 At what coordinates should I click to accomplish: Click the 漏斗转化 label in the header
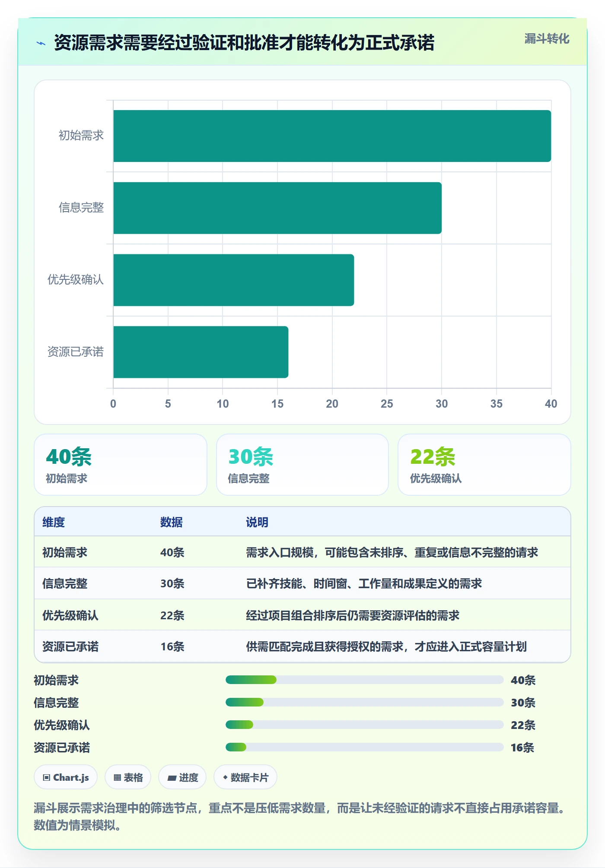coord(547,39)
